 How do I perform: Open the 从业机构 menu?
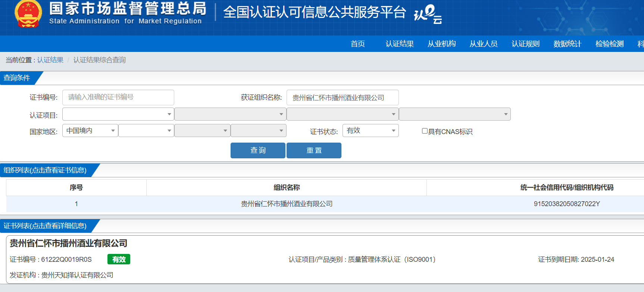(441, 44)
